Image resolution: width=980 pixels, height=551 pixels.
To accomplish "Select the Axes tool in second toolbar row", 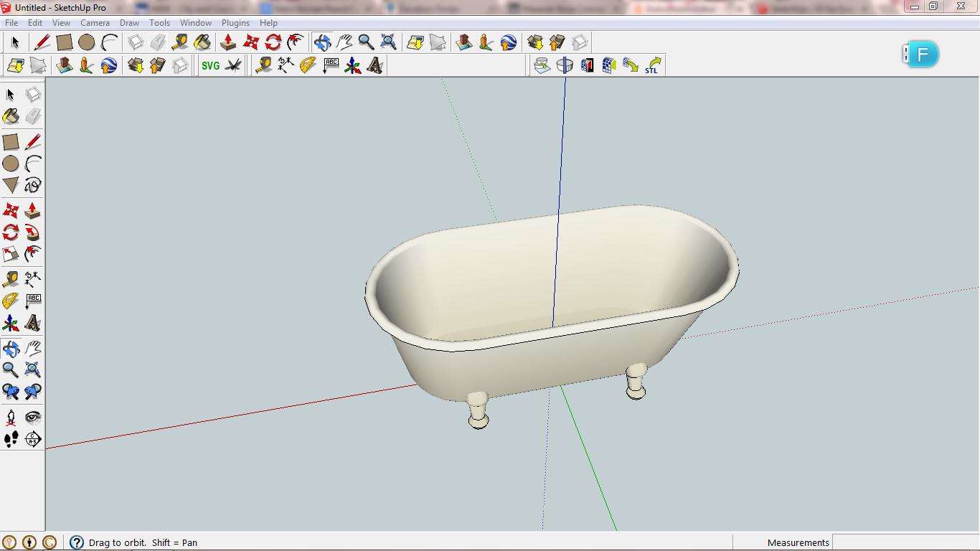I will pos(352,66).
